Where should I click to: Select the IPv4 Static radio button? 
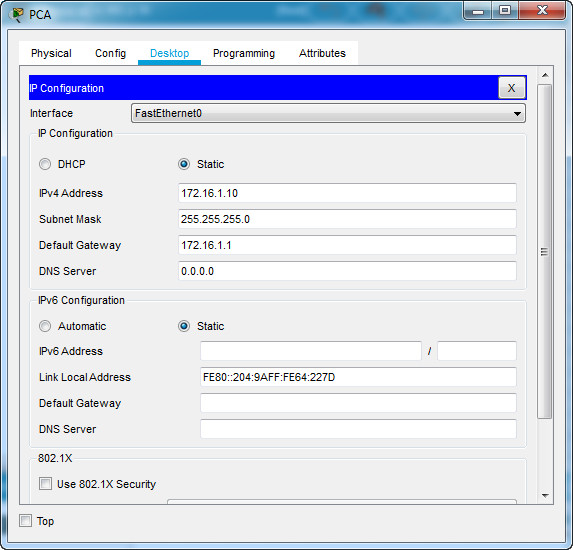pyautogui.click(x=184, y=164)
